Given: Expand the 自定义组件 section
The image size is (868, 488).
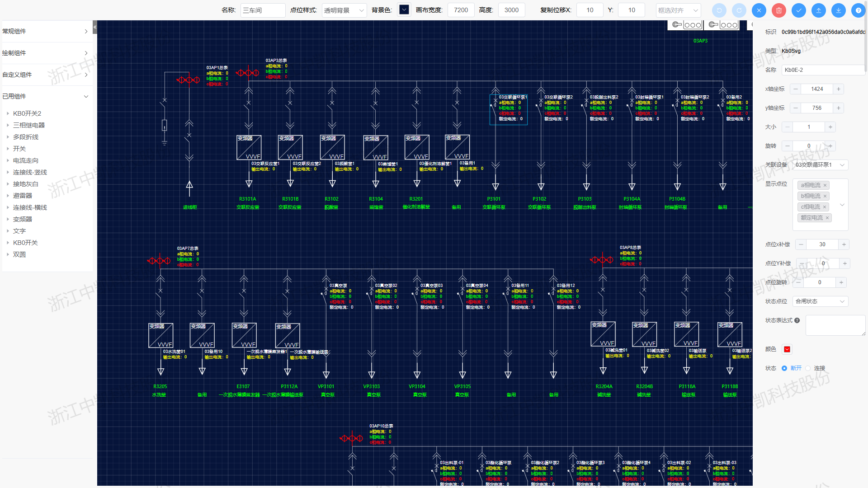Looking at the screenshot, I should tap(45, 75).
